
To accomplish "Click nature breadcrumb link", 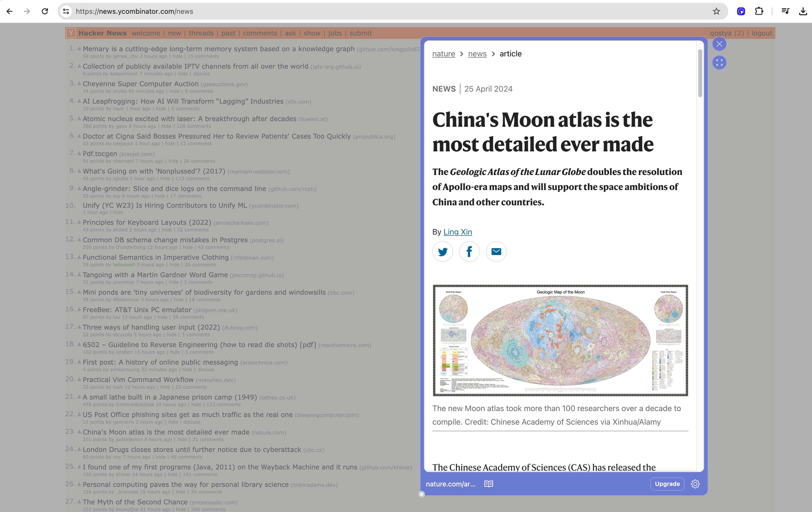I will [x=443, y=54].
